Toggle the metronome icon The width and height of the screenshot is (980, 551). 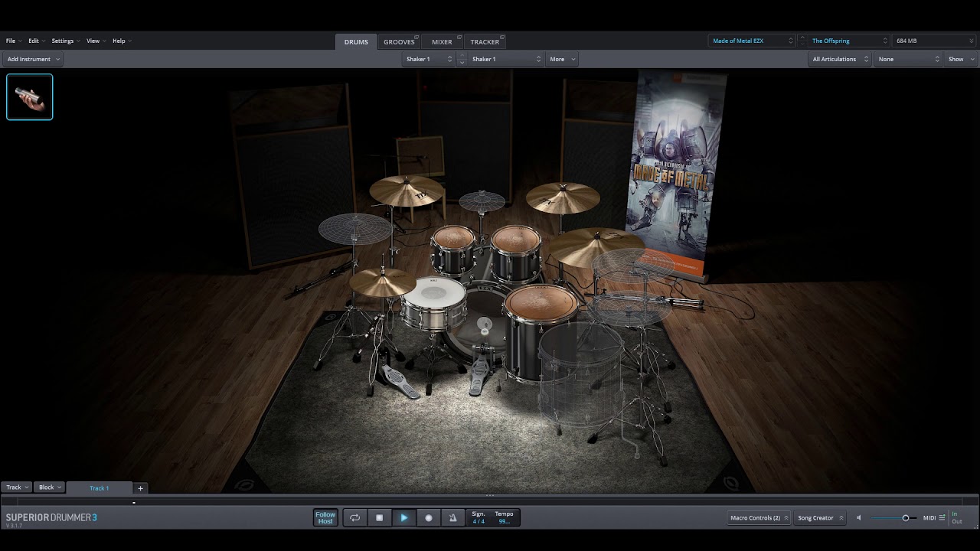click(452, 518)
